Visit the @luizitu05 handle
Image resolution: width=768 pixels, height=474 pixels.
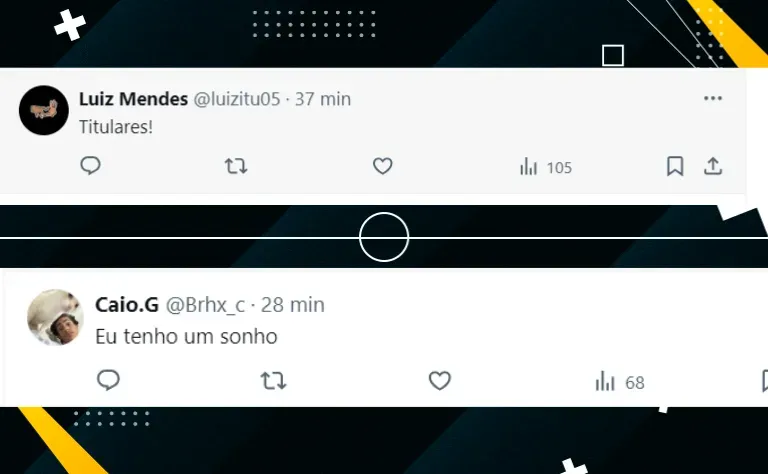(x=237, y=99)
